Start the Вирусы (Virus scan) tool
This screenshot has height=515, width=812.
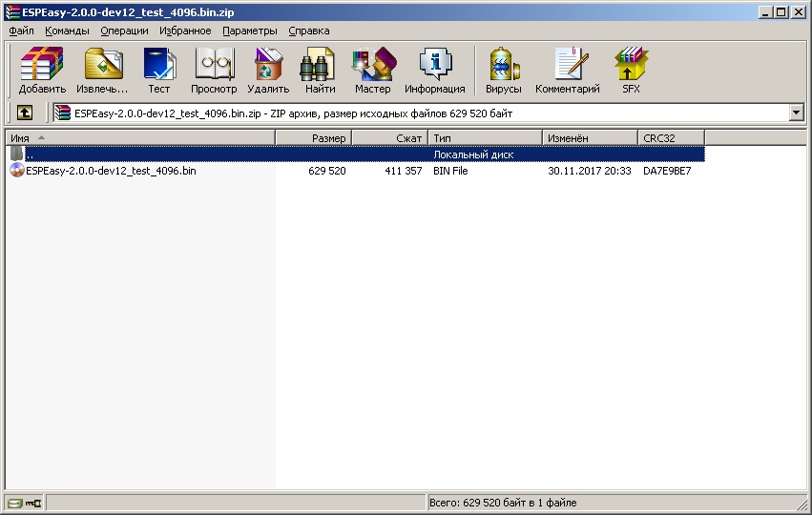click(503, 72)
